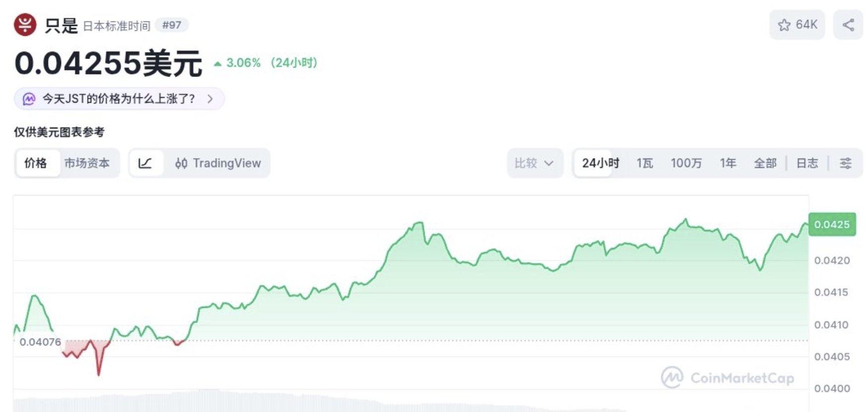Click the share icon button

[848, 25]
